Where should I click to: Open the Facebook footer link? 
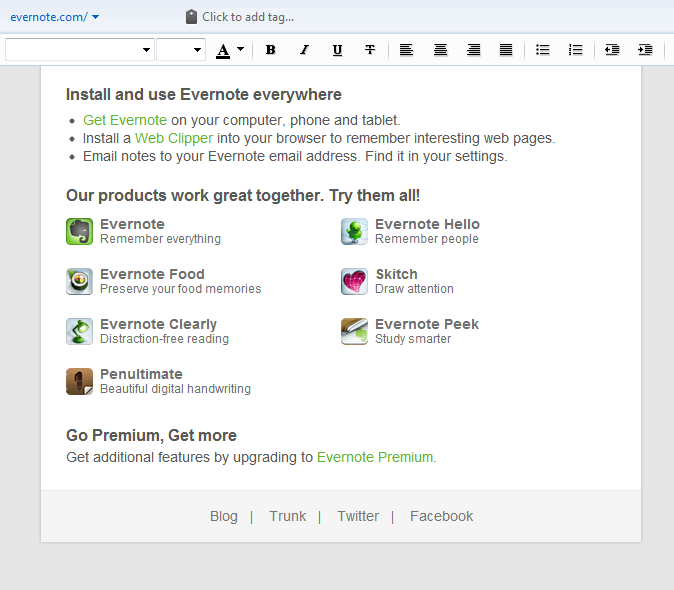441,516
